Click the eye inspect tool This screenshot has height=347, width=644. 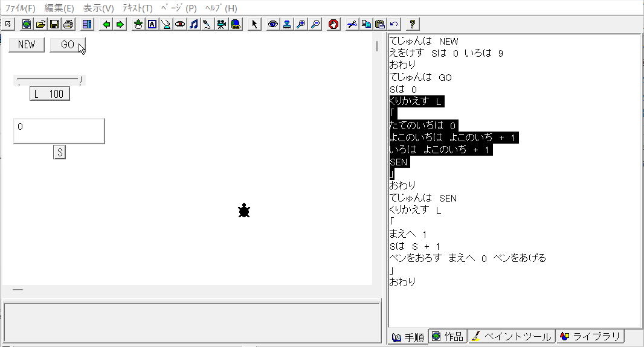[272, 24]
